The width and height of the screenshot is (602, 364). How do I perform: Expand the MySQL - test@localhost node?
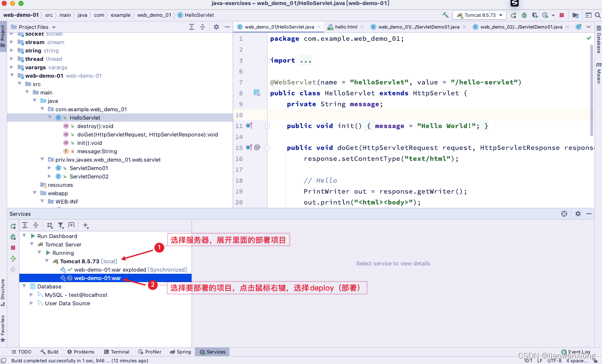coord(32,295)
